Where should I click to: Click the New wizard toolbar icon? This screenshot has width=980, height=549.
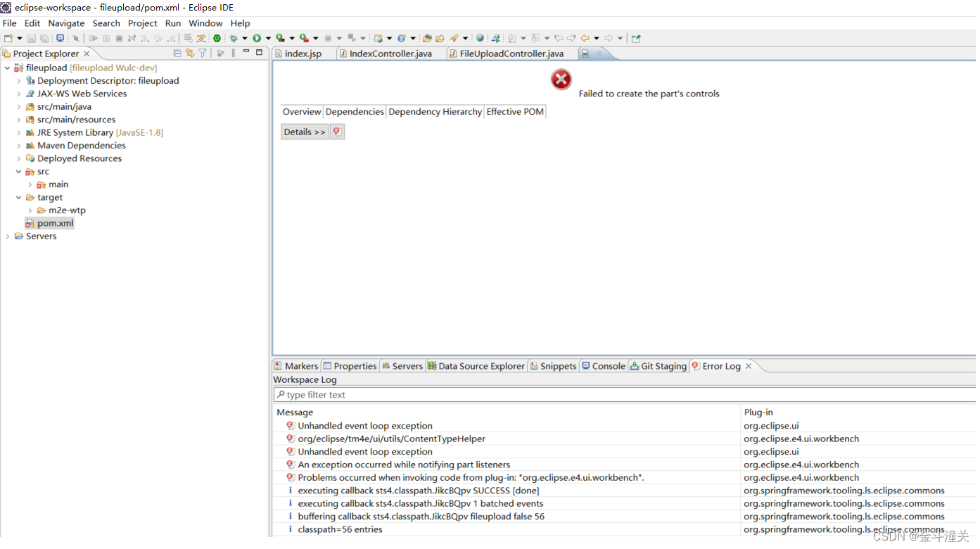click(x=8, y=38)
